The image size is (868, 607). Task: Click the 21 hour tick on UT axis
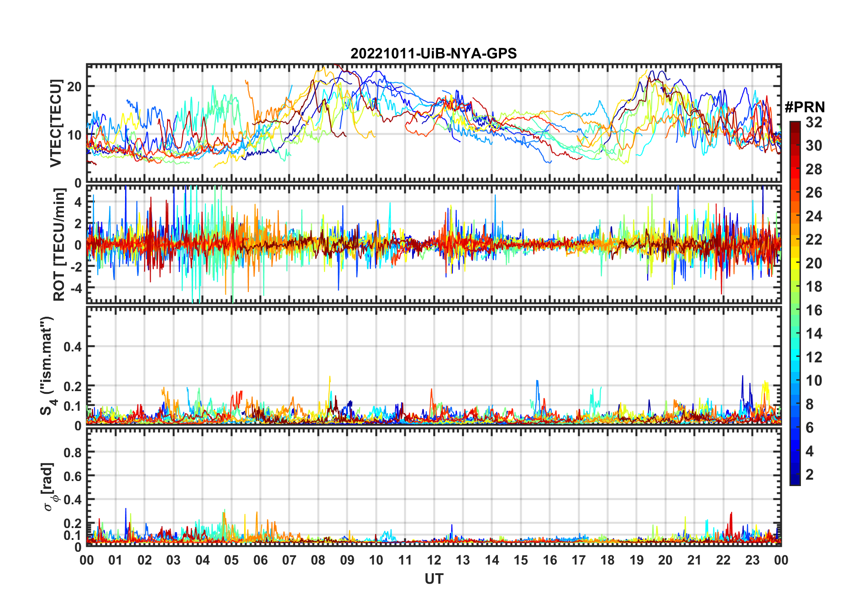click(695, 560)
